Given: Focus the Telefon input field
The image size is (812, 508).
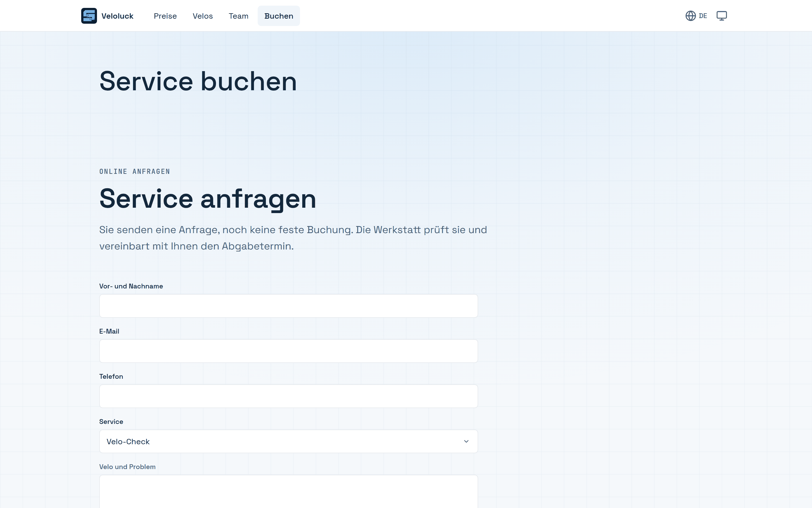Looking at the screenshot, I should click(288, 396).
